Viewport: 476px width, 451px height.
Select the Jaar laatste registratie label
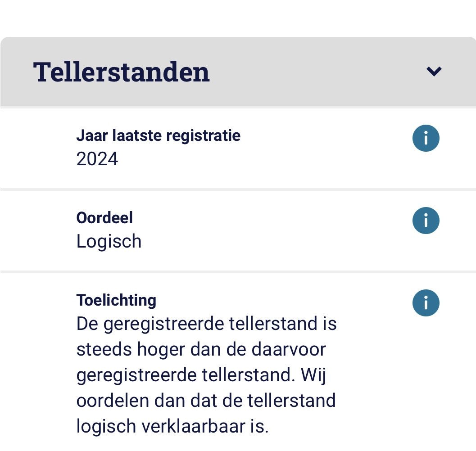pyautogui.click(x=159, y=135)
